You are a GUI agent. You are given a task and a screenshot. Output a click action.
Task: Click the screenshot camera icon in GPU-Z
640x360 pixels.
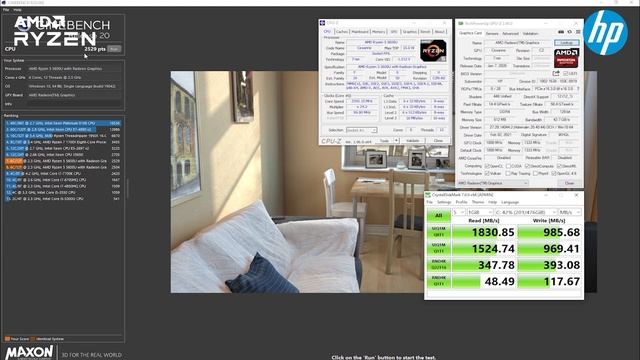coord(561,32)
